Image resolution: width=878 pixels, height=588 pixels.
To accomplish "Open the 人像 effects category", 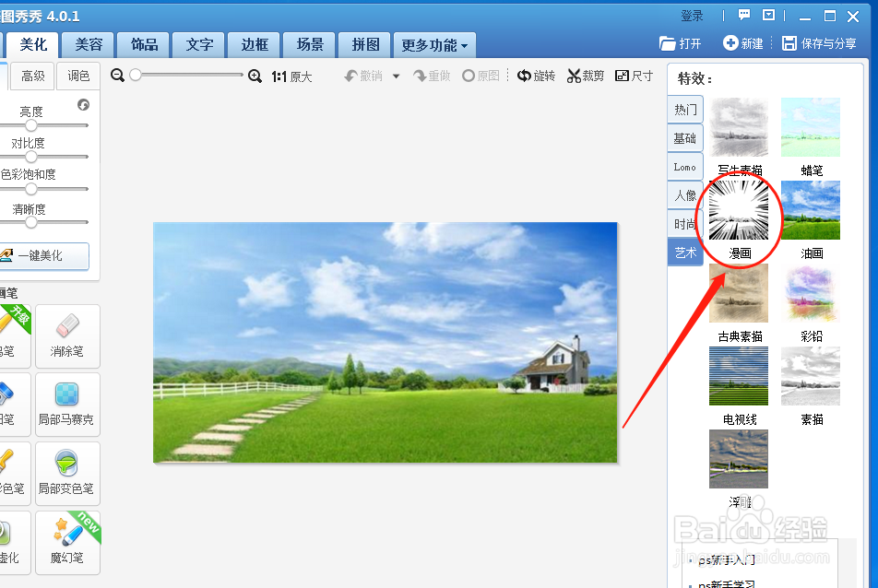I will (x=685, y=195).
